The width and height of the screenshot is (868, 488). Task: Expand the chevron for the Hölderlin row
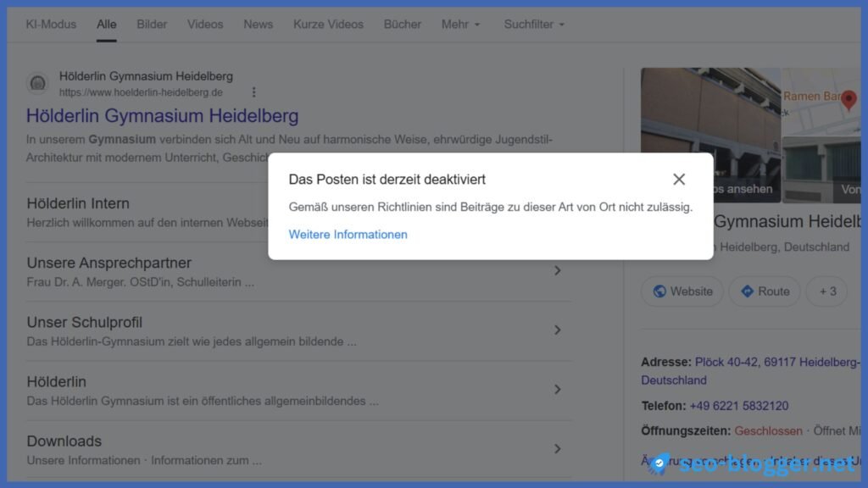(x=558, y=390)
